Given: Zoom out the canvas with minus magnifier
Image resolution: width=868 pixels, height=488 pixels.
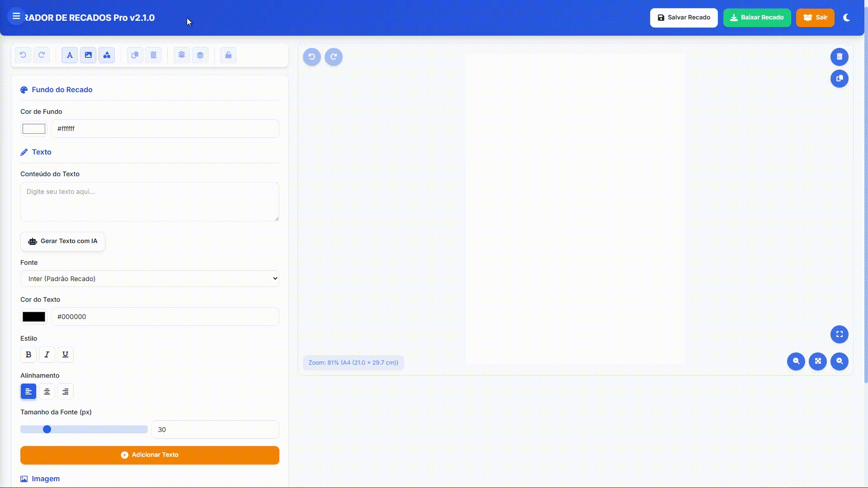Looking at the screenshot, I should [x=796, y=361].
